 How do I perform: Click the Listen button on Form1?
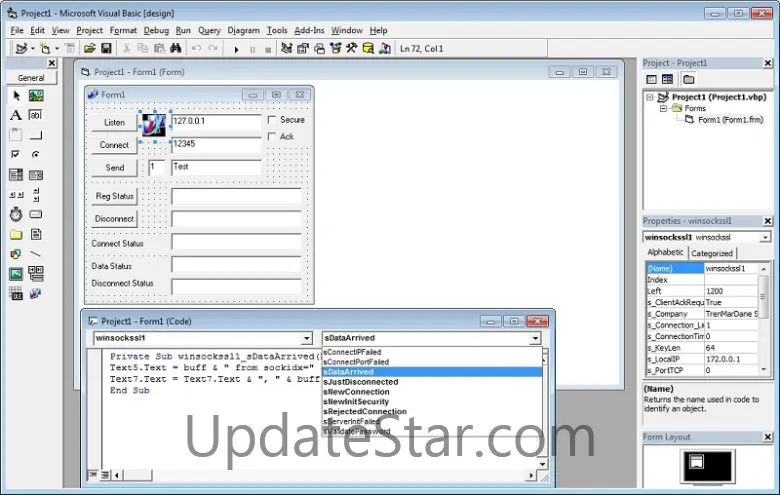click(114, 122)
